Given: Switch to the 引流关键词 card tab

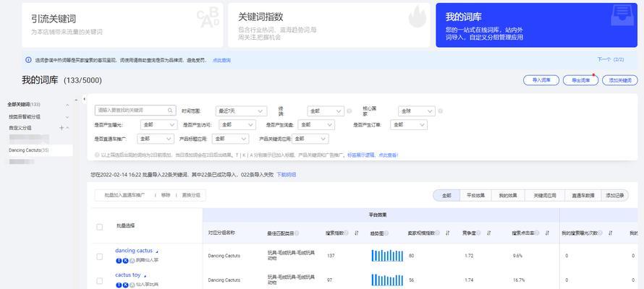Looking at the screenshot, I should click(x=122, y=25).
